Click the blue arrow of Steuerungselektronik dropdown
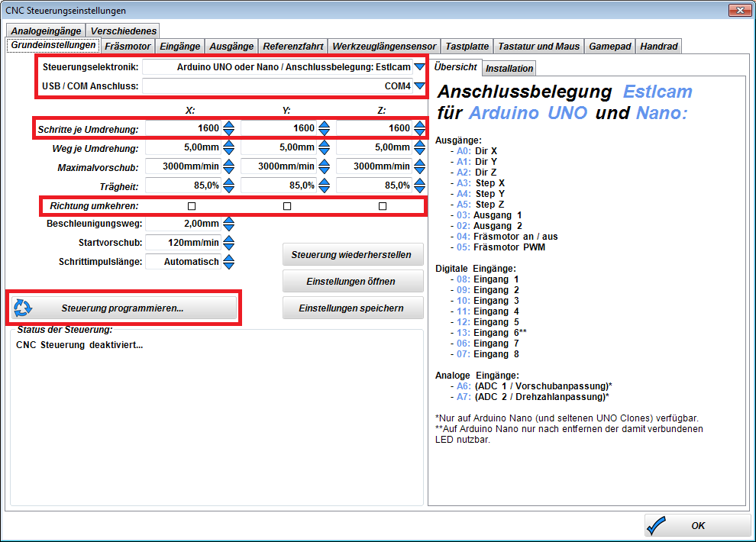The image size is (756, 542). (417, 66)
